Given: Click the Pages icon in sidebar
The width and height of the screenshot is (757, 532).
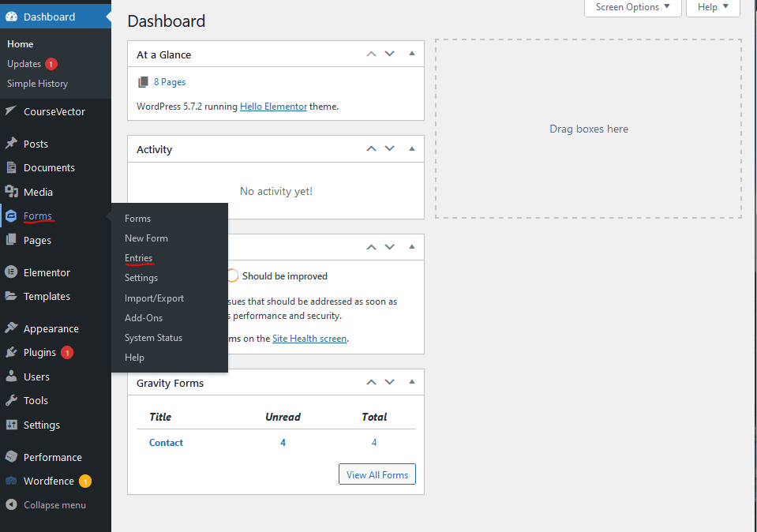Looking at the screenshot, I should [x=11, y=239].
